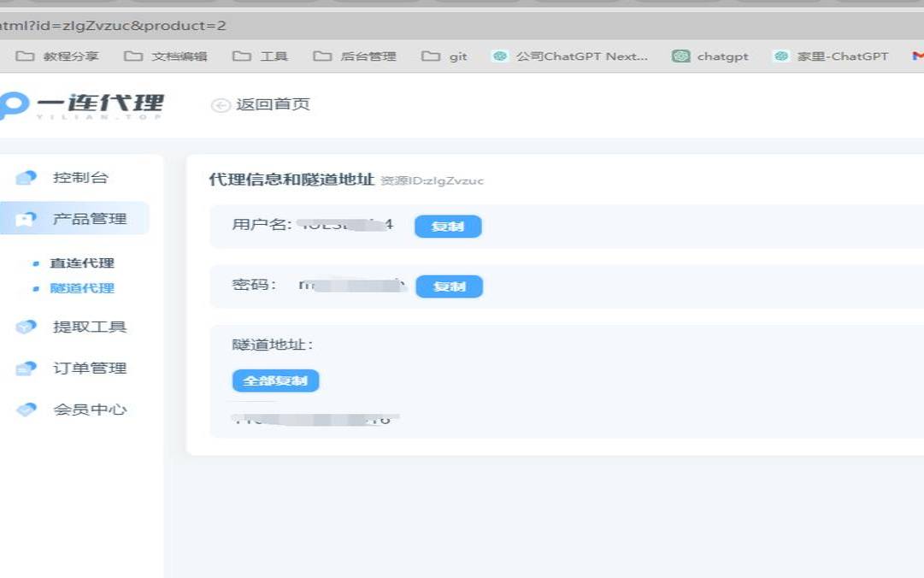Click the 代理信息和隧道地址 heading
The width and height of the screenshot is (924, 578).
[x=291, y=179]
